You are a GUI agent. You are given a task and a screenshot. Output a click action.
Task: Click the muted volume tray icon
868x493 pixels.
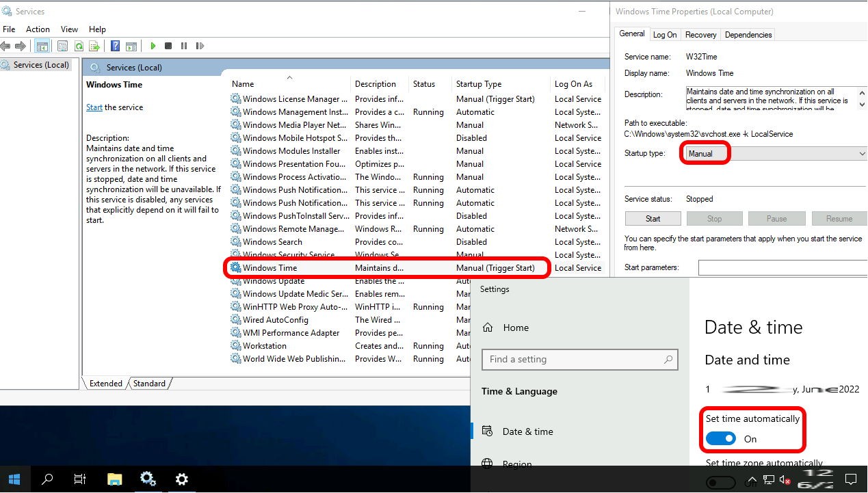click(785, 479)
